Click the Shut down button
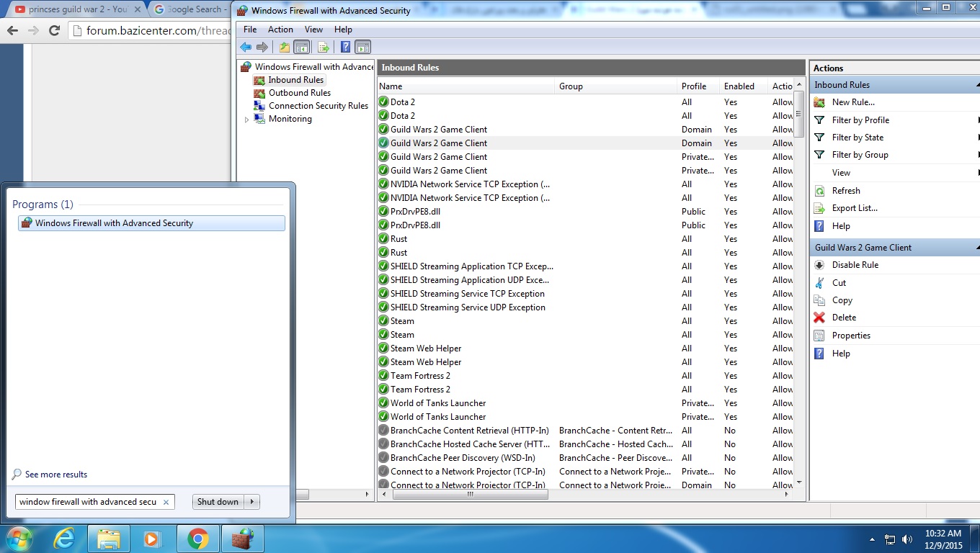Screen dimensions: 980x553 tap(218, 502)
